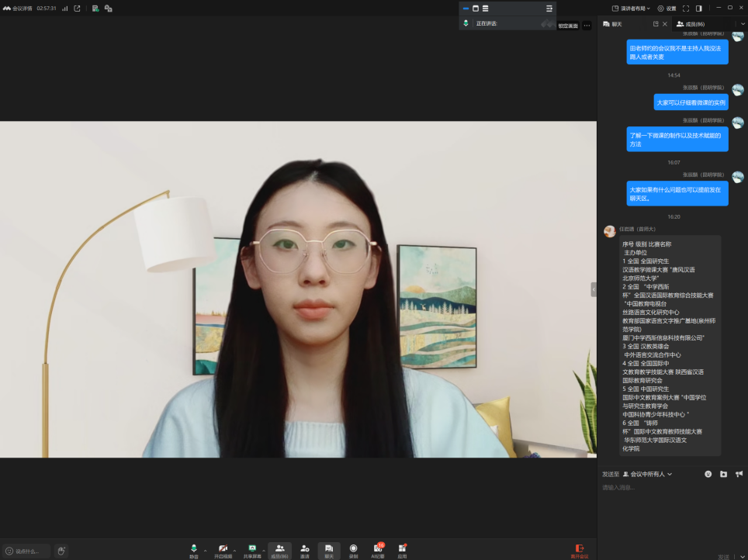Click the megaphone announcement icon in chat
The width and height of the screenshot is (748, 560).
pos(739,474)
